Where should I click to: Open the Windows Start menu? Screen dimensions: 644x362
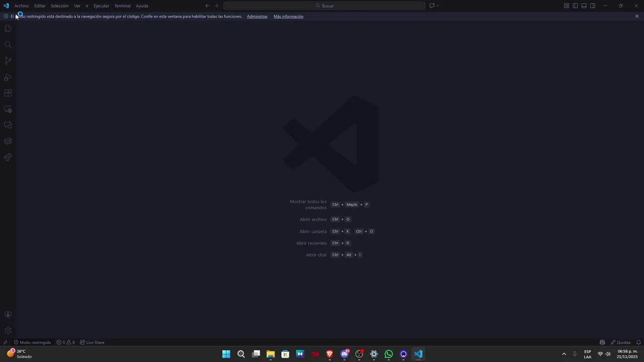pyautogui.click(x=226, y=354)
